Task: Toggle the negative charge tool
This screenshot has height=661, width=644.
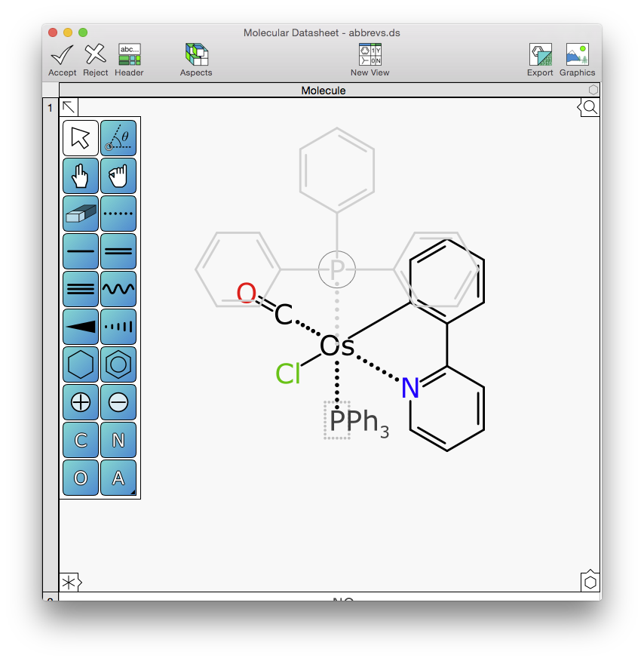Action: (x=118, y=402)
